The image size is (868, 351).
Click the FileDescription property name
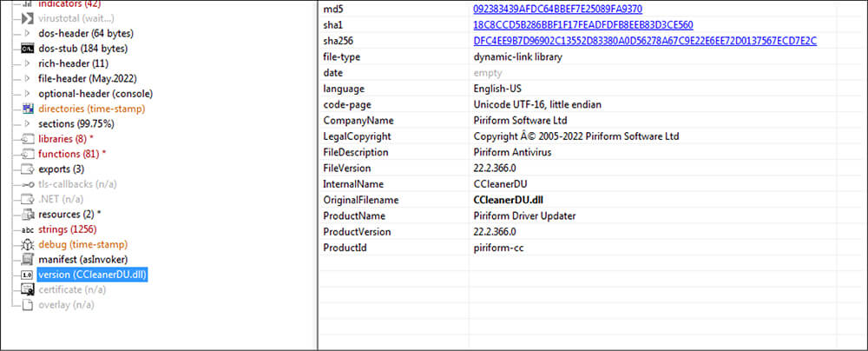coord(355,153)
